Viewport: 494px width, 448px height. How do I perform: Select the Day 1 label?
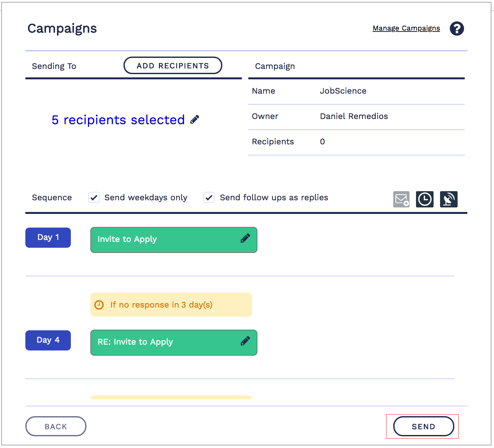click(x=48, y=238)
